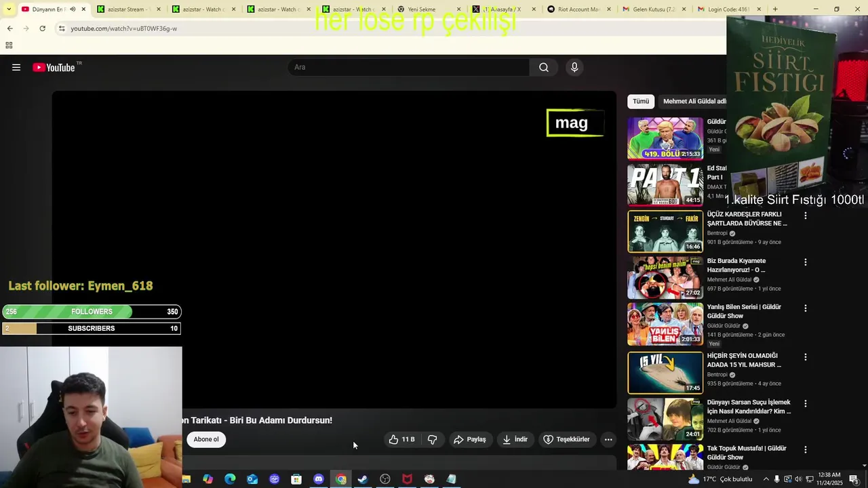
Task: Open options for Biz Burada Kıyamete video
Action: click(x=806, y=262)
